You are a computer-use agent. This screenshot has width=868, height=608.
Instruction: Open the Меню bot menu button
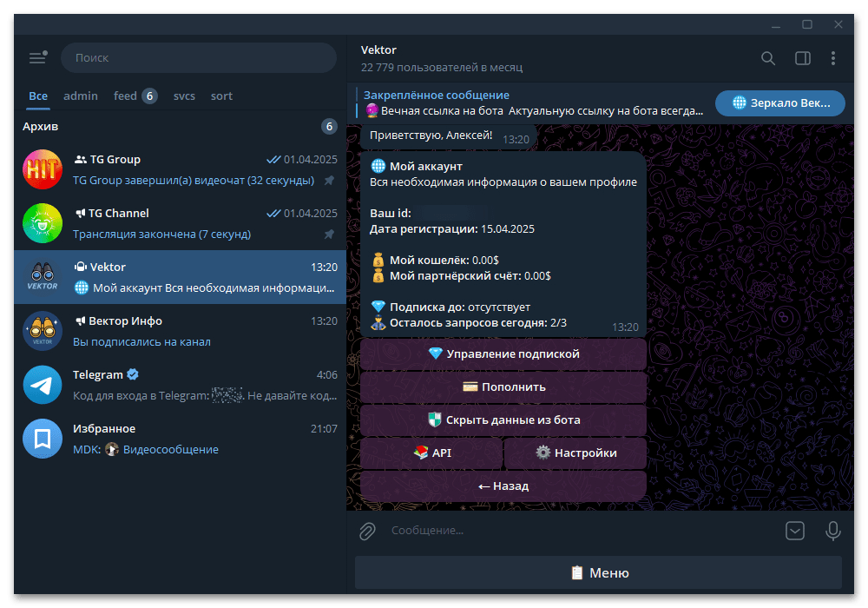pos(598,572)
